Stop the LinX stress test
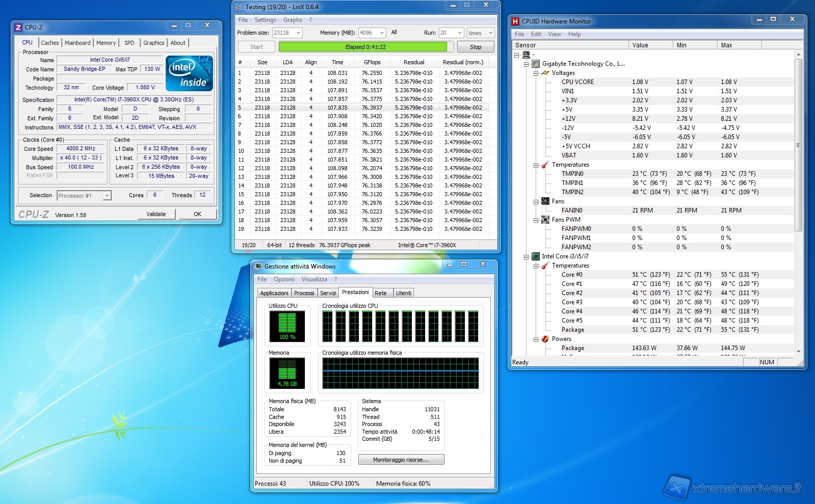Screen dimensions: 815x504 [475, 47]
